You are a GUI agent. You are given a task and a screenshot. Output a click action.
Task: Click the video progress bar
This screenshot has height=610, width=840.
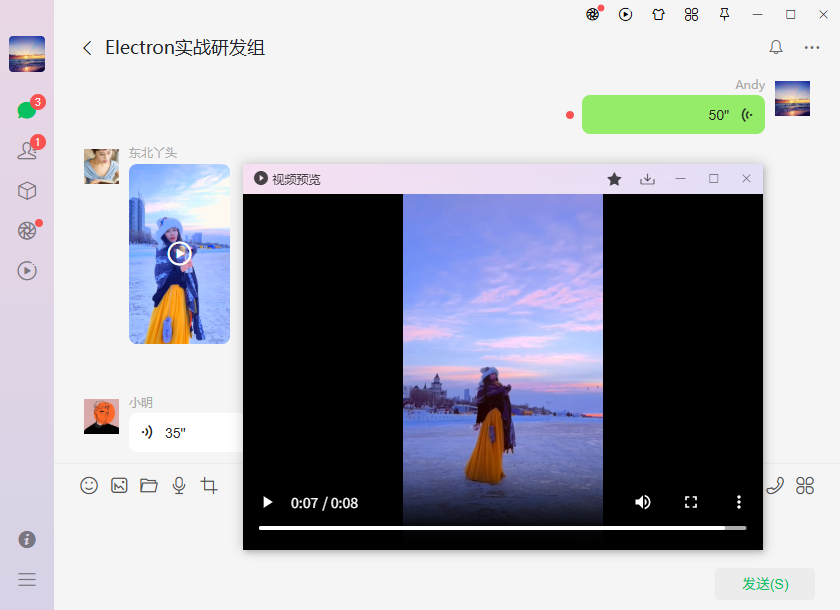(502, 530)
